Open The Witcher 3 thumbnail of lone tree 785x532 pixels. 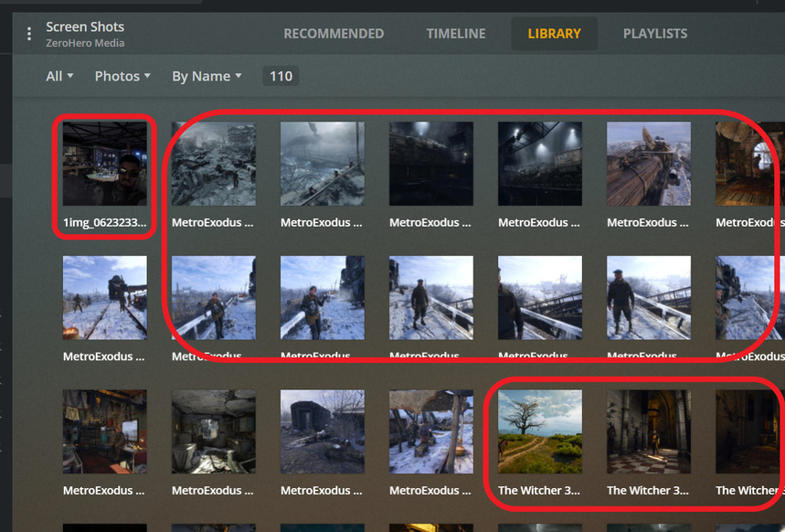tap(540, 431)
